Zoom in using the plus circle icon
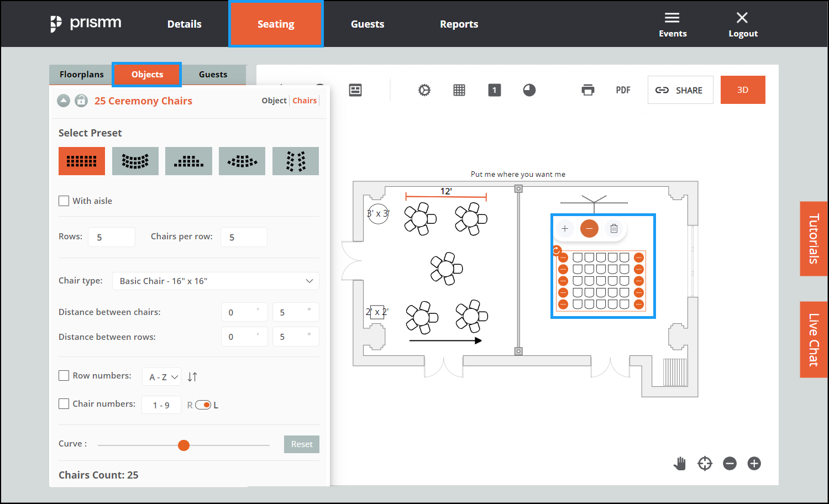 pos(754,464)
